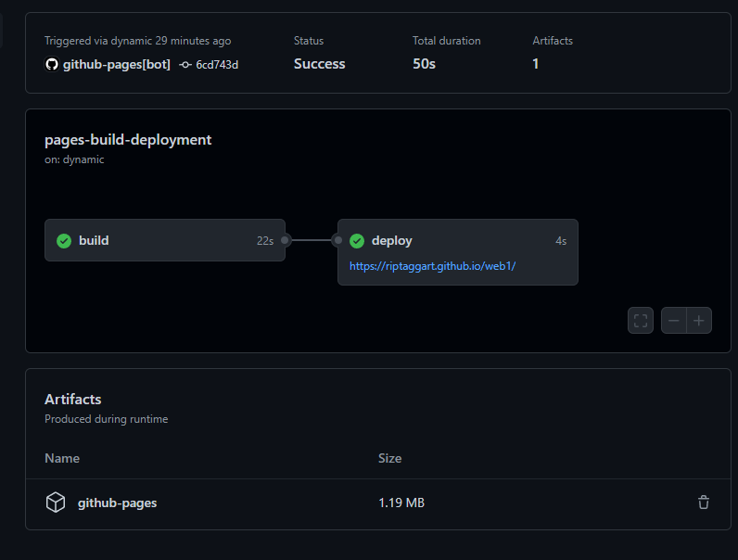Click the Artifacts count 1 in summary
Screen dimensions: 738x560
click(x=536, y=64)
